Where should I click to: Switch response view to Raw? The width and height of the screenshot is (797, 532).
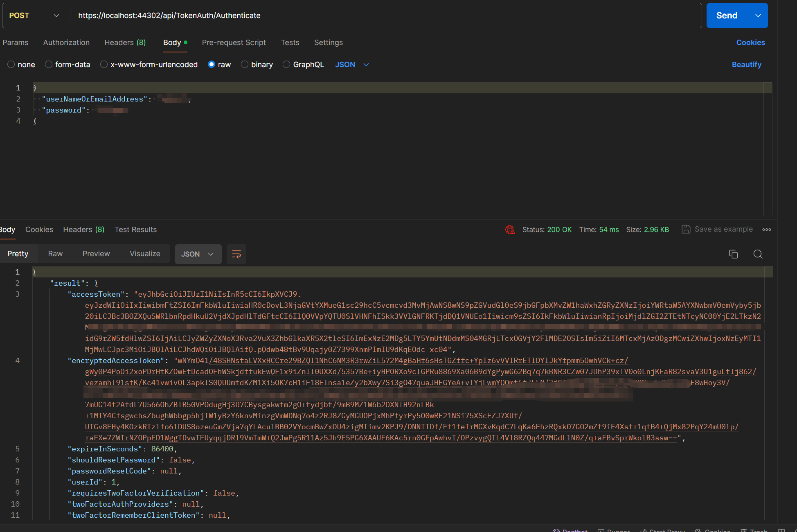55,254
